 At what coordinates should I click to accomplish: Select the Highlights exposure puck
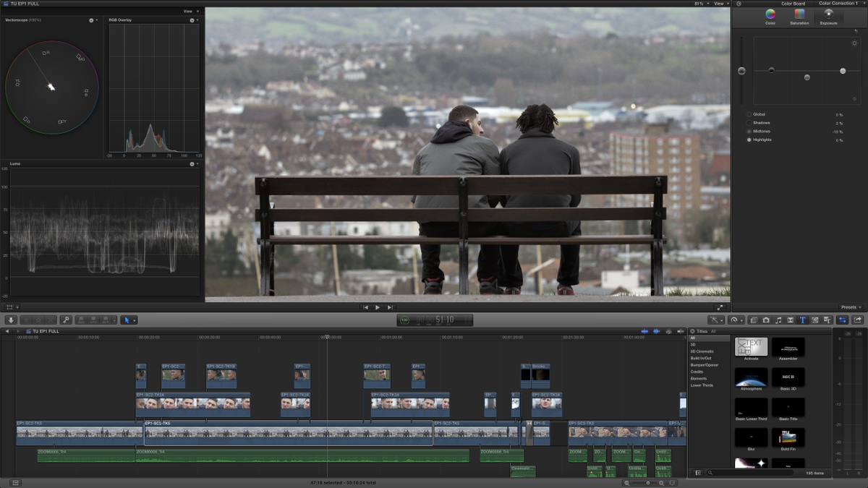843,71
